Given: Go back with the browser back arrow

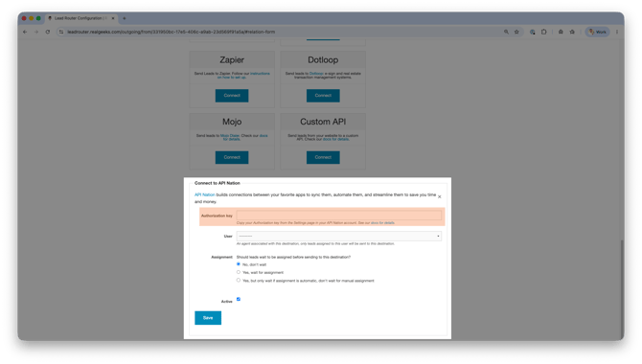Looking at the screenshot, I should pos(25,32).
